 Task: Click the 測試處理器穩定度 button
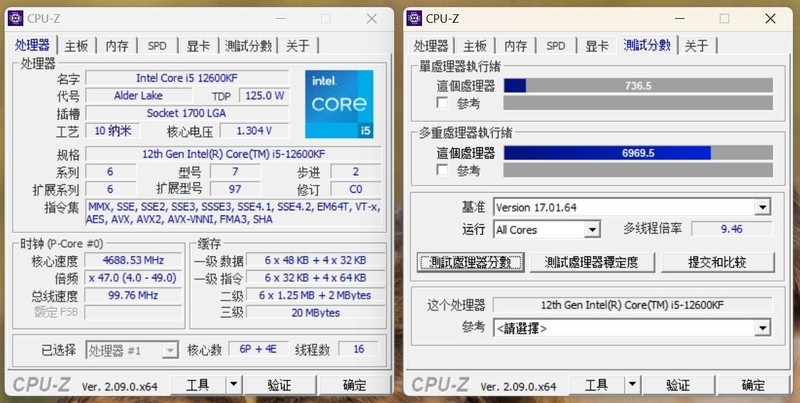[591, 262]
